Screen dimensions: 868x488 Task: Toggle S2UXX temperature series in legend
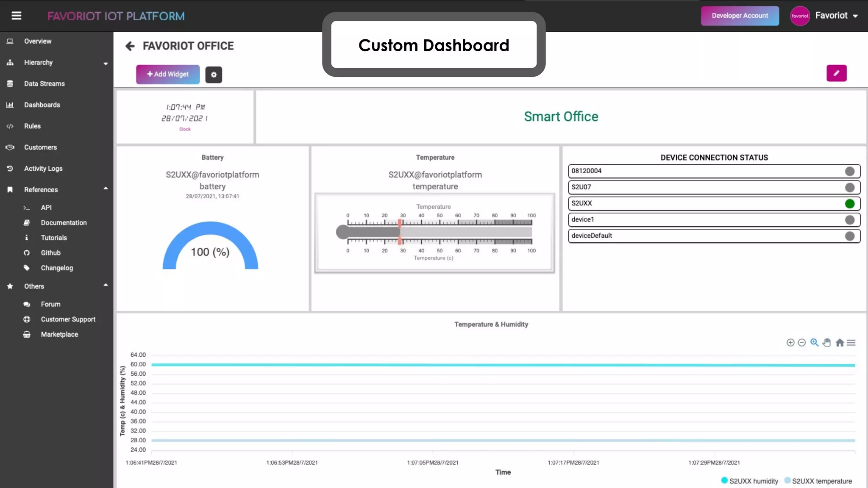tap(818, 481)
